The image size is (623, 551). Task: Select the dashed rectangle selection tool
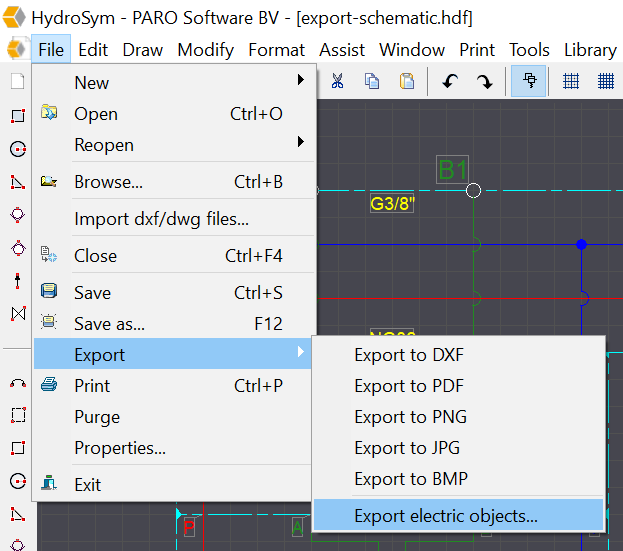click(18, 415)
